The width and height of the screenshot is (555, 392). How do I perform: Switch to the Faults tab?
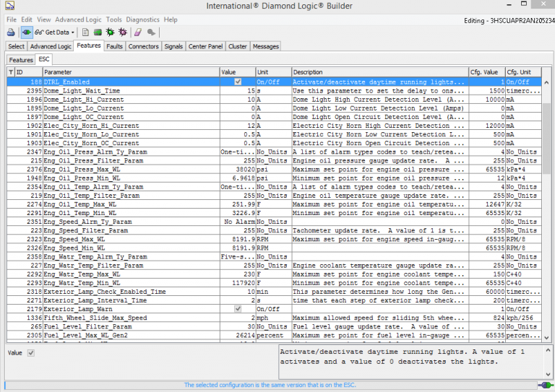(114, 46)
